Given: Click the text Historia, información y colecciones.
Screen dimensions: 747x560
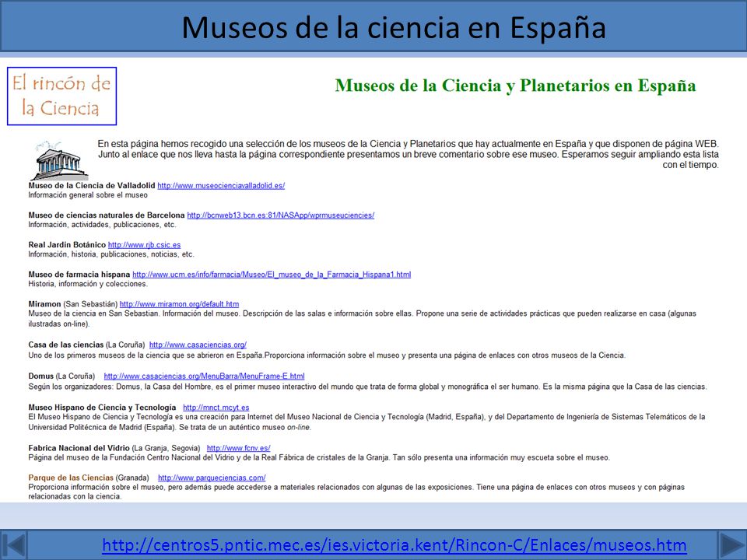Looking at the screenshot, I should [88, 284].
